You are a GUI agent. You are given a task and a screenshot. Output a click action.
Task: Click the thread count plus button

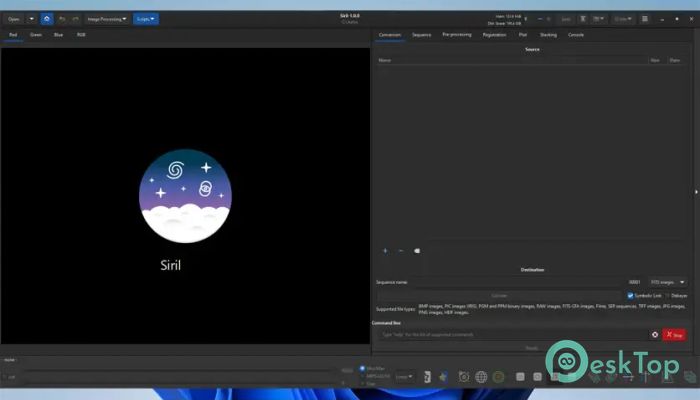tap(549, 19)
